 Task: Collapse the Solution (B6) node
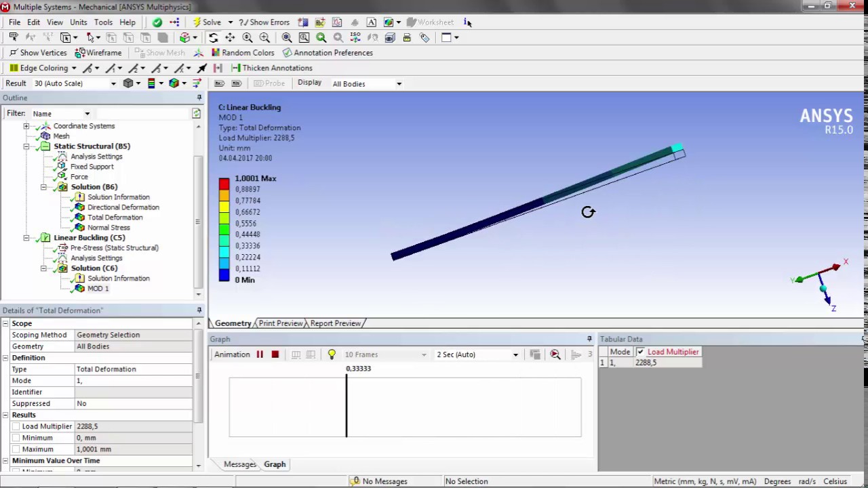pyautogui.click(x=43, y=187)
